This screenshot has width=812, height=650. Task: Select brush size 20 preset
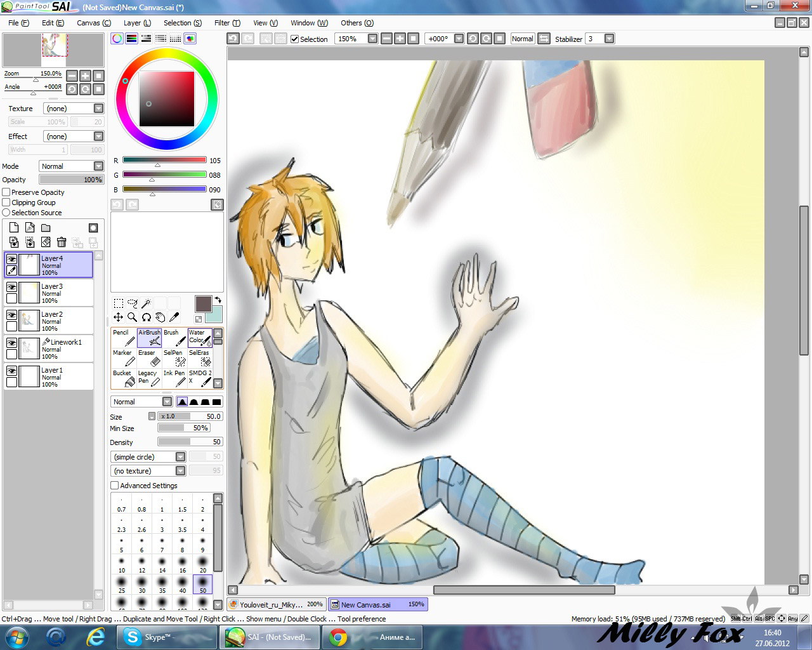202,564
